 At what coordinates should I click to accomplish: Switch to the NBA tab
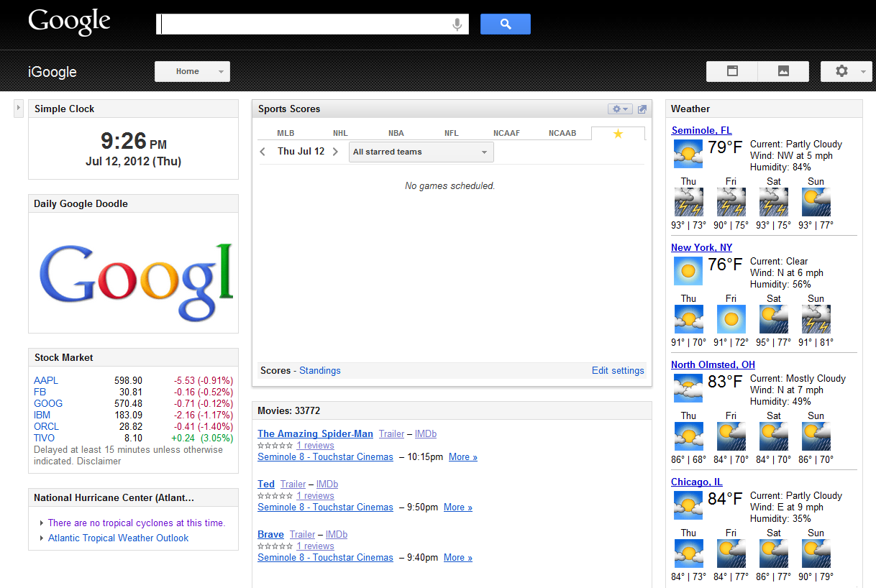click(x=396, y=133)
